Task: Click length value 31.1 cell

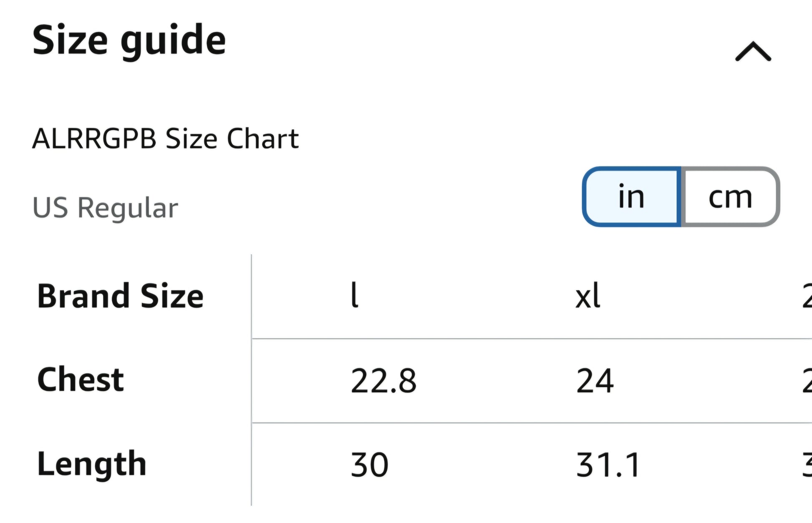Action: (x=608, y=465)
